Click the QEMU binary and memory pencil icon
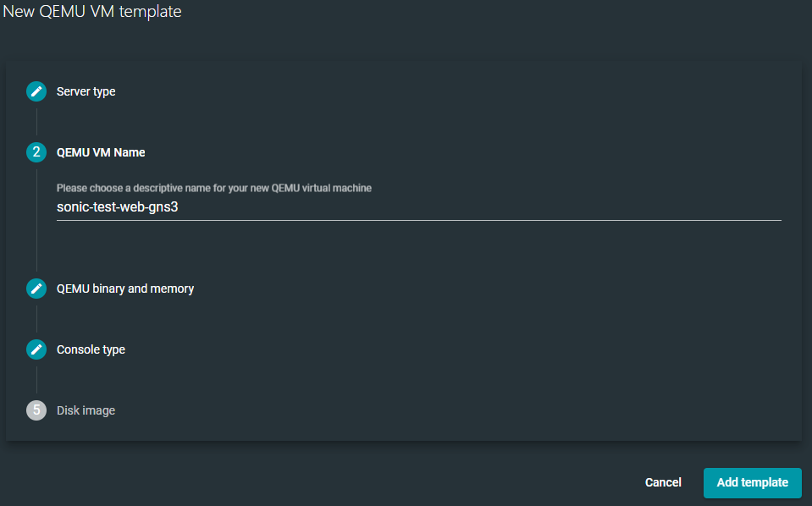The image size is (812, 506). (36, 289)
